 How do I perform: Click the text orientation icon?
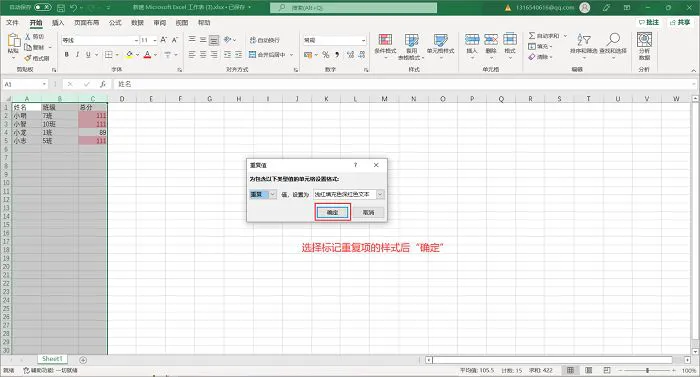coord(228,40)
